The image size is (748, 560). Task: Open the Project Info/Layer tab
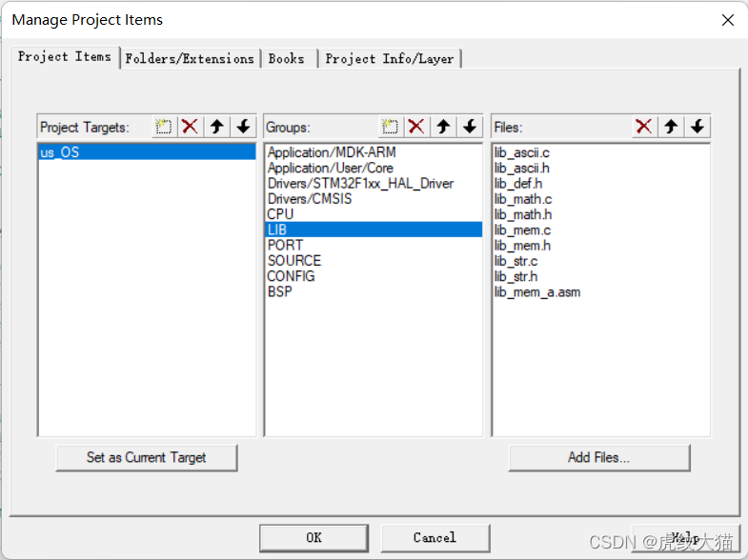tap(390, 59)
